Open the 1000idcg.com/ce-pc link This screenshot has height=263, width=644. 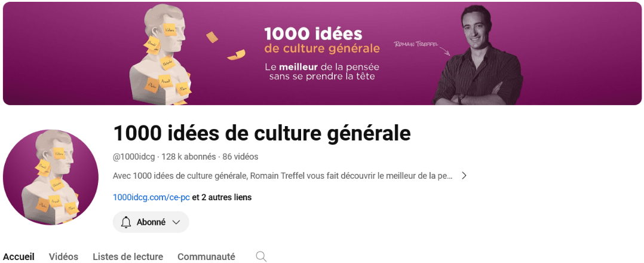151,197
